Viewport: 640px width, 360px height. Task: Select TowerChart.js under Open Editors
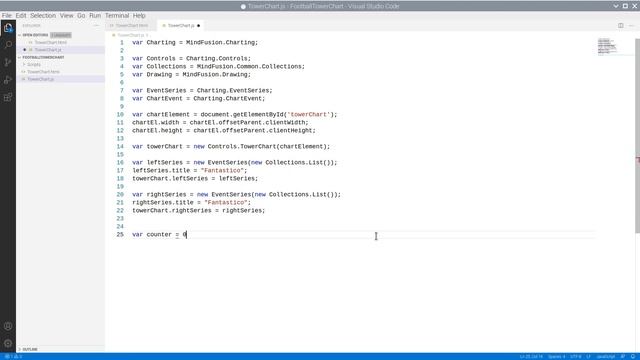[x=48, y=50]
